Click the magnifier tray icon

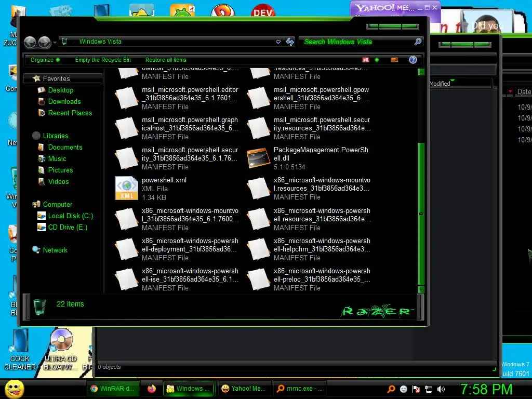point(391,389)
